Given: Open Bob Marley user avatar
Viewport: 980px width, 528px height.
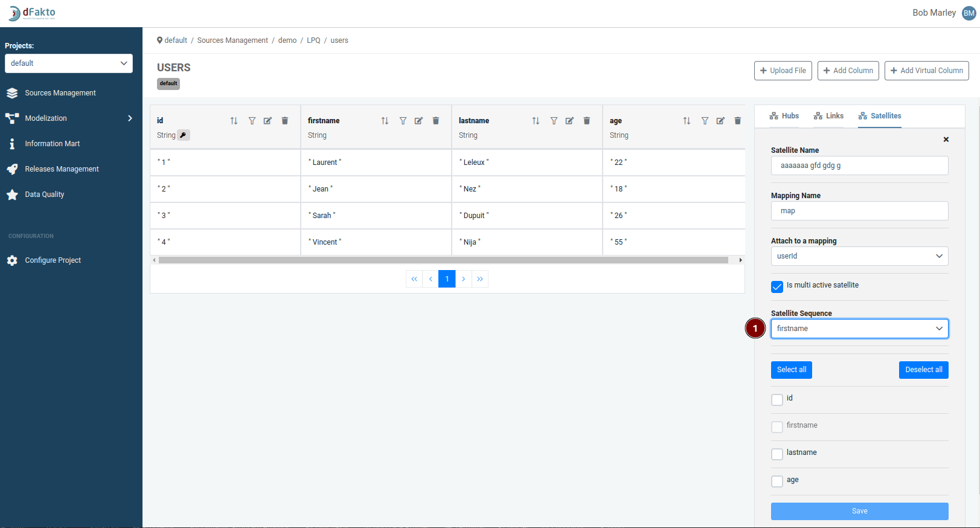Looking at the screenshot, I should point(969,13).
